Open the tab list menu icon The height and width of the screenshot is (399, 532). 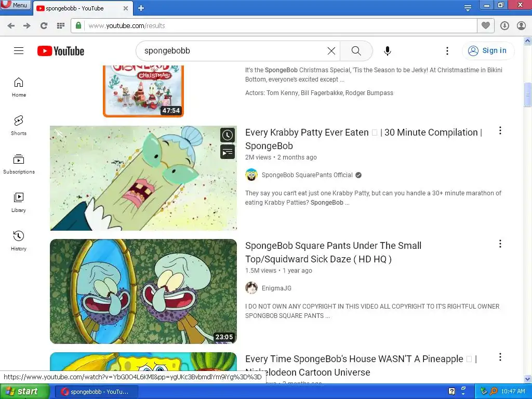(468, 8)
